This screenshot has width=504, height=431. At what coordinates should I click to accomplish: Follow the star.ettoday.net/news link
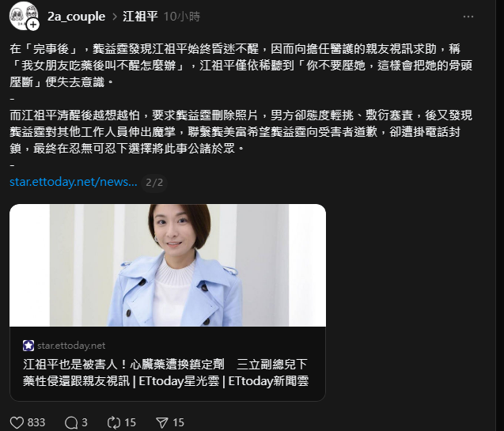74,182
